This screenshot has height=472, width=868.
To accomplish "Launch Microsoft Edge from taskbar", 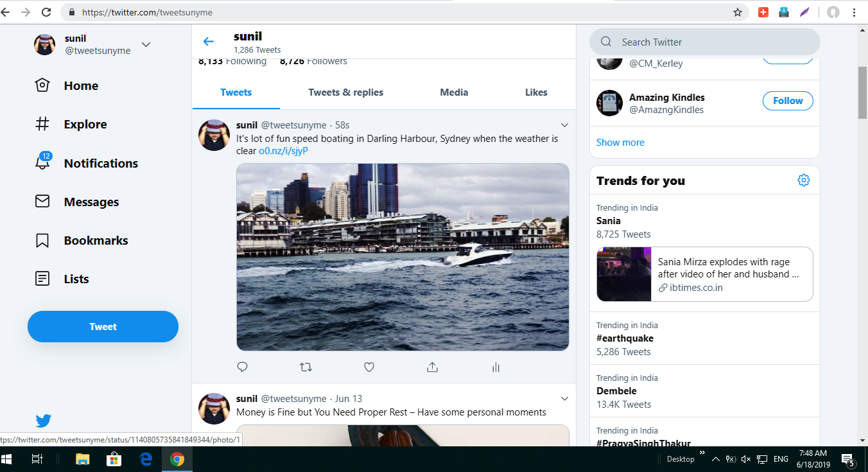I will [x=146, y=459].
